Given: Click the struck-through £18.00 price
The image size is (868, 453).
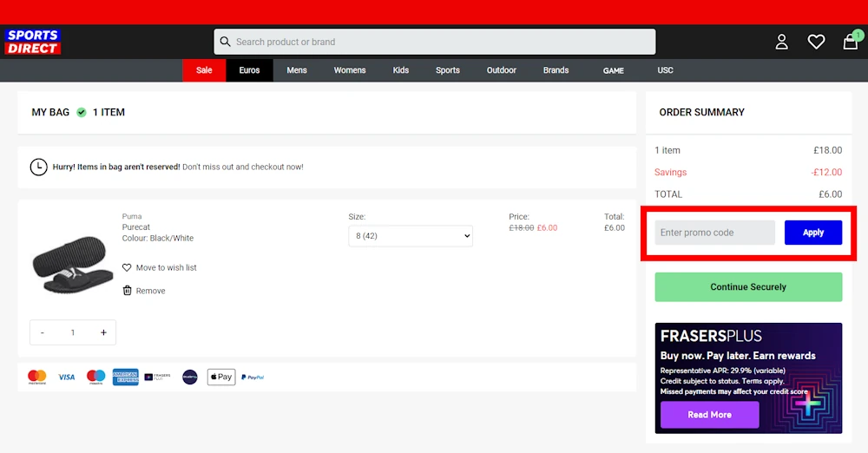Looking at the screenshot, I should [x=522, y=227].
